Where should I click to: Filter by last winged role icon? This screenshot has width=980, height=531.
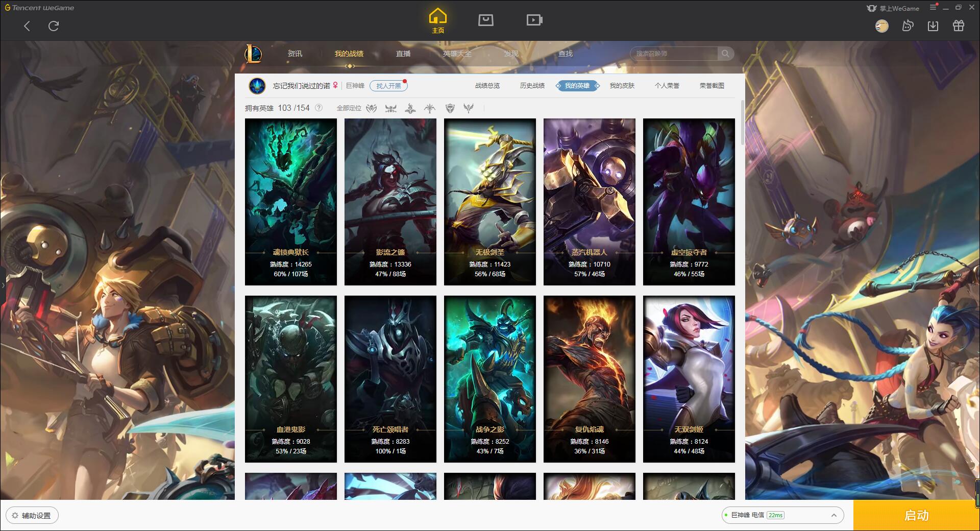[469, 108]
